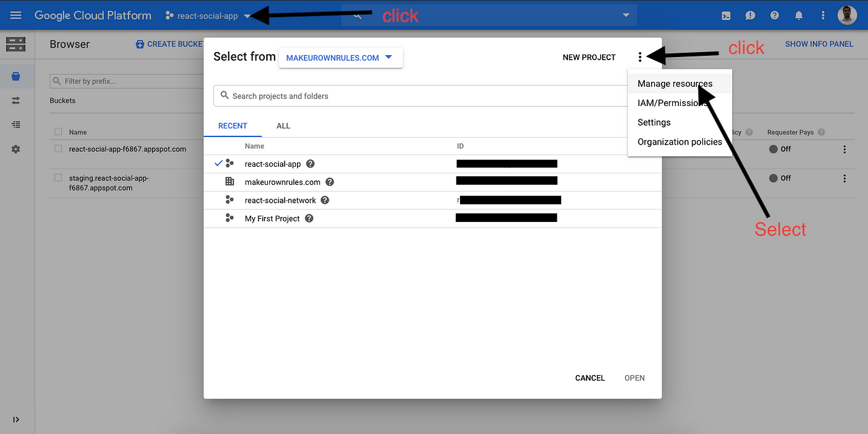868x434 pixels.
Task: Click help icon next to makeurownrules.com
Action: (x=330, y=182)
